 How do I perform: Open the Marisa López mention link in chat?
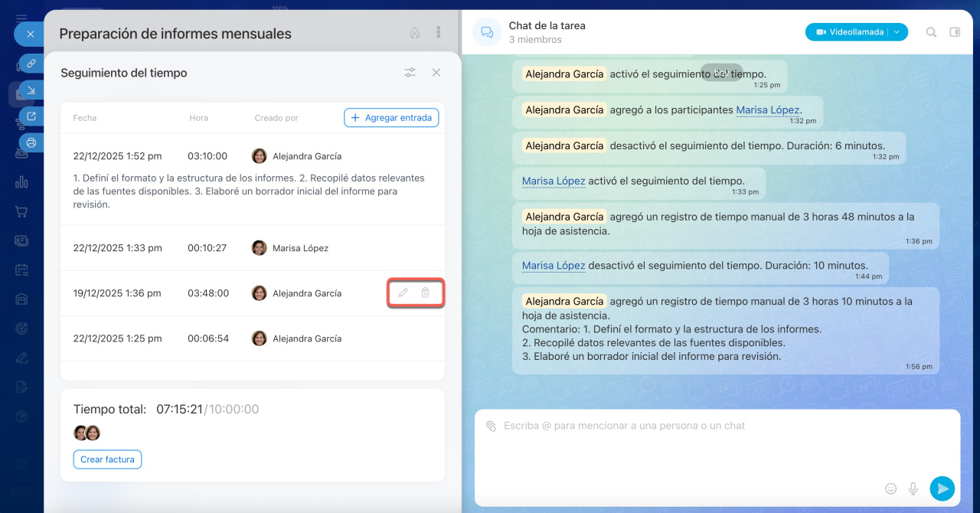coord(767,109)
